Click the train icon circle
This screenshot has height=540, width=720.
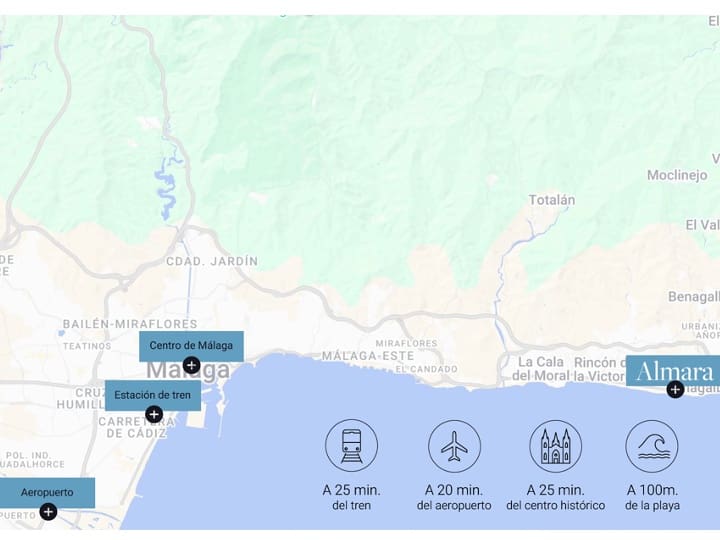351,445
